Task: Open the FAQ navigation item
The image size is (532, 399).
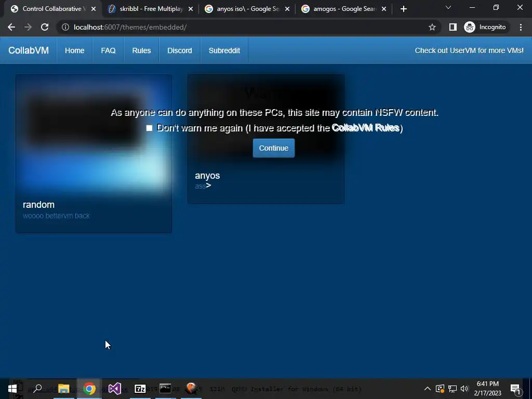Action: pyautogui.click(x=108, y=50)
